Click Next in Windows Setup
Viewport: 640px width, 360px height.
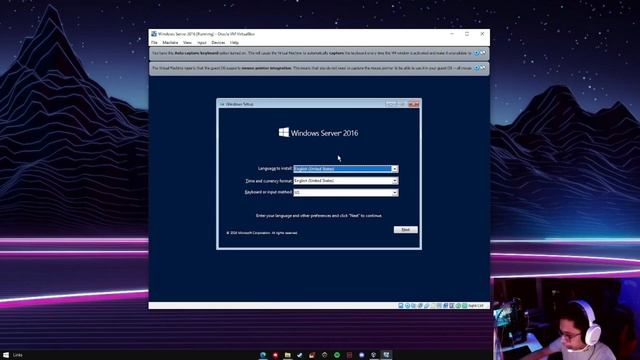[405, 230]
